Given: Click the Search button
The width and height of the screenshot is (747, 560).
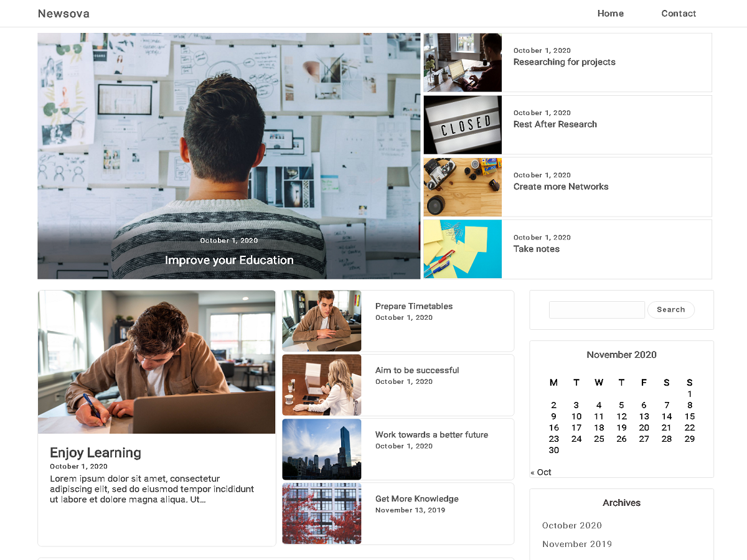Looking at the screenshot, I should coord(671,309).
